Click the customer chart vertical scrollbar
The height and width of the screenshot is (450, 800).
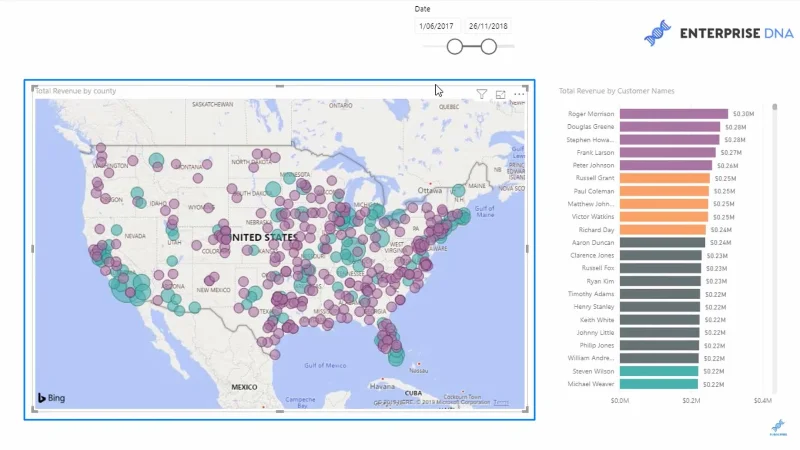coord(774,107)
